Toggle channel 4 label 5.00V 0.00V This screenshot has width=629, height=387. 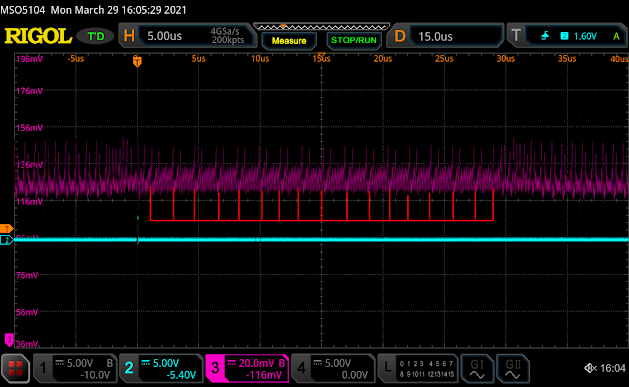coord(333,368)
